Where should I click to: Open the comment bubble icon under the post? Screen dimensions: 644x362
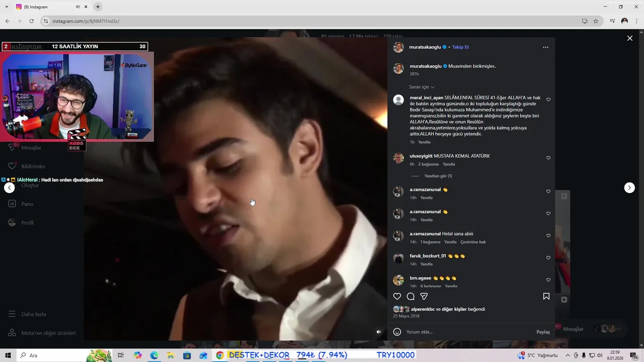pyautogui.click(x=411, y=296)
